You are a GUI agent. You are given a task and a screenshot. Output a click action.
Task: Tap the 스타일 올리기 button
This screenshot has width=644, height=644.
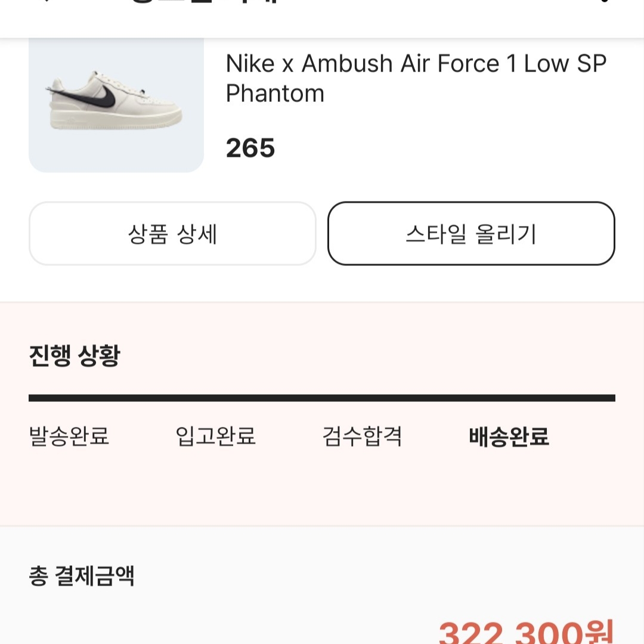[x=471, y=233]
